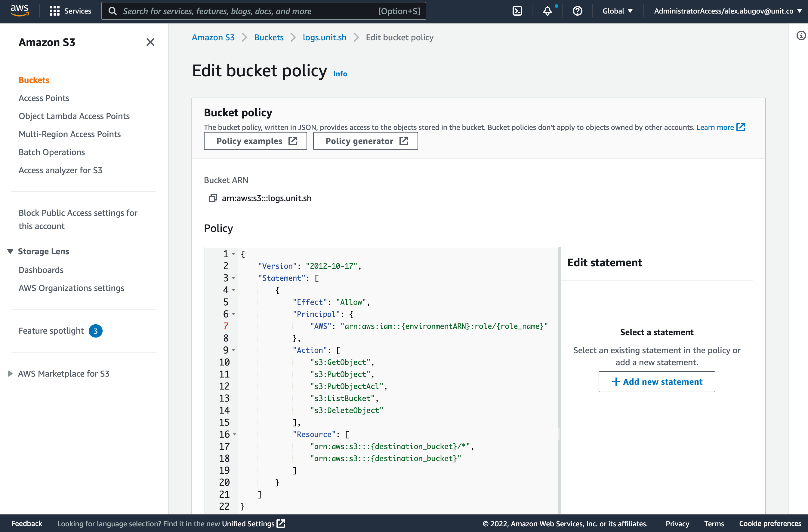Click the Policy examples external link icon
The image size is (808, 532).
pyautogui.click(x=293, y=141)
